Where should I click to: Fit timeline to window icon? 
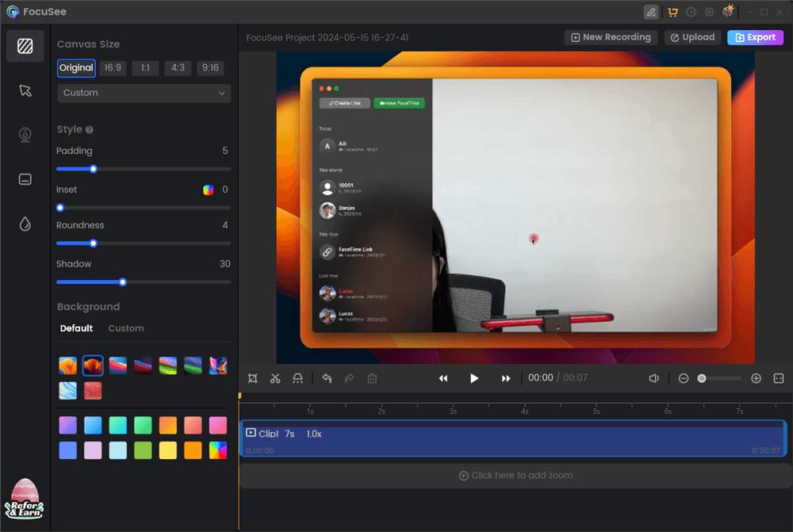pos(779,378)
